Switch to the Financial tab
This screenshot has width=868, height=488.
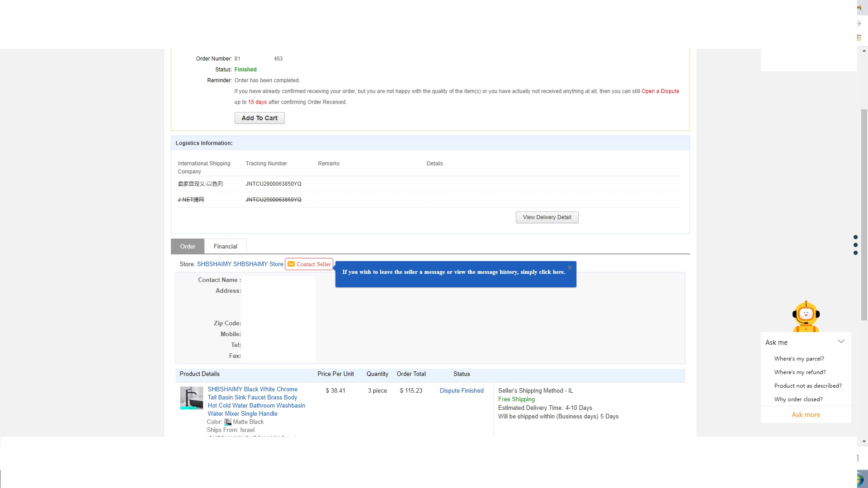point(225,246)
